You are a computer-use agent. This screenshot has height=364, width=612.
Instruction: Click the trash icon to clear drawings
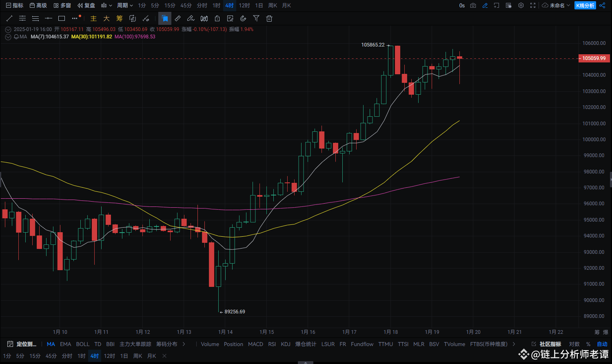tap(269, 18)
